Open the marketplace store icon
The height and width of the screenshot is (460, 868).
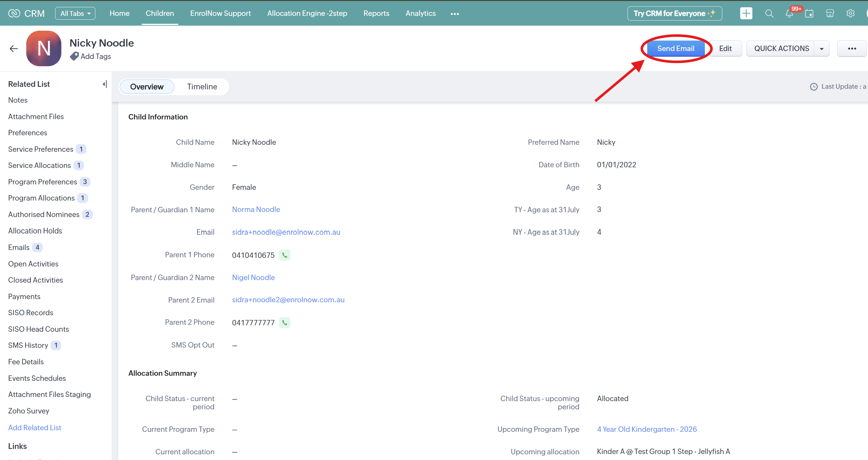(830, 14)
